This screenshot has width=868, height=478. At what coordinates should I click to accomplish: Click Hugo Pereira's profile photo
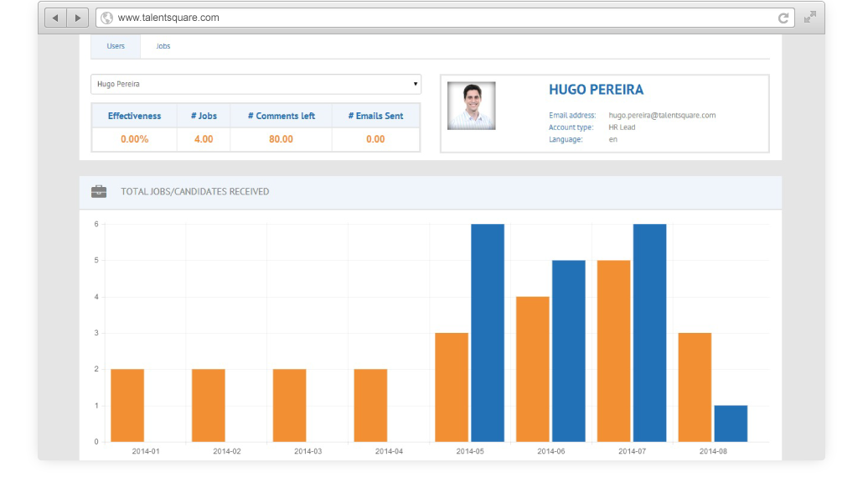point(471,106)
